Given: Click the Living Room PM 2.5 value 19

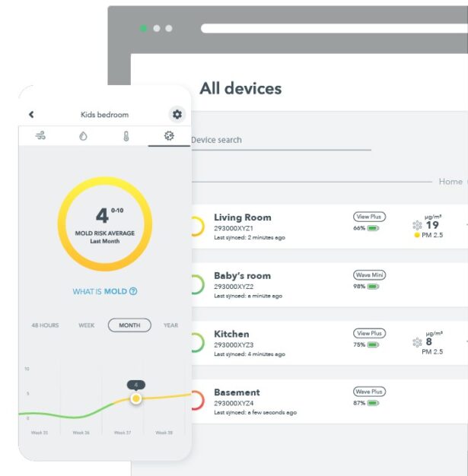Looking at the screenshot, I should tap(432, 225).
